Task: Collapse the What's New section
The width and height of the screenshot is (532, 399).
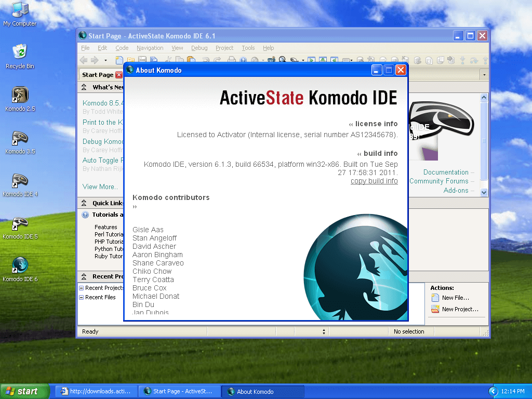Action: [x=84, y=87]
